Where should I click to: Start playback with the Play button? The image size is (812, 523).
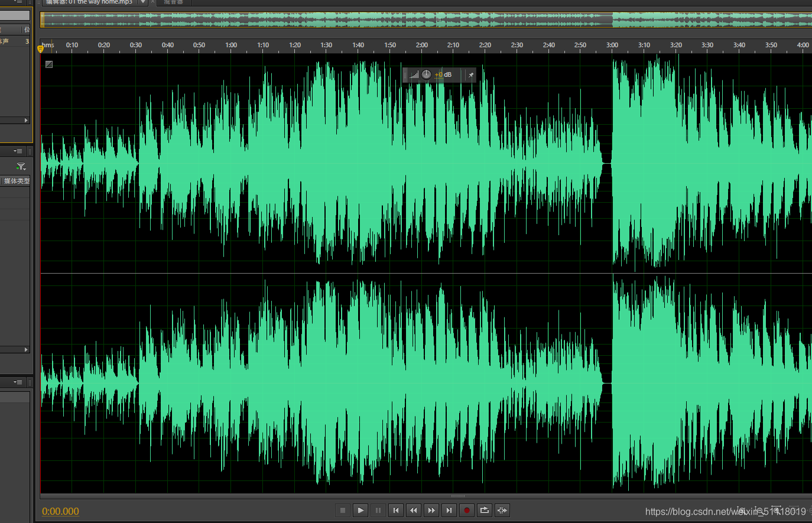[x=360, y=510]
